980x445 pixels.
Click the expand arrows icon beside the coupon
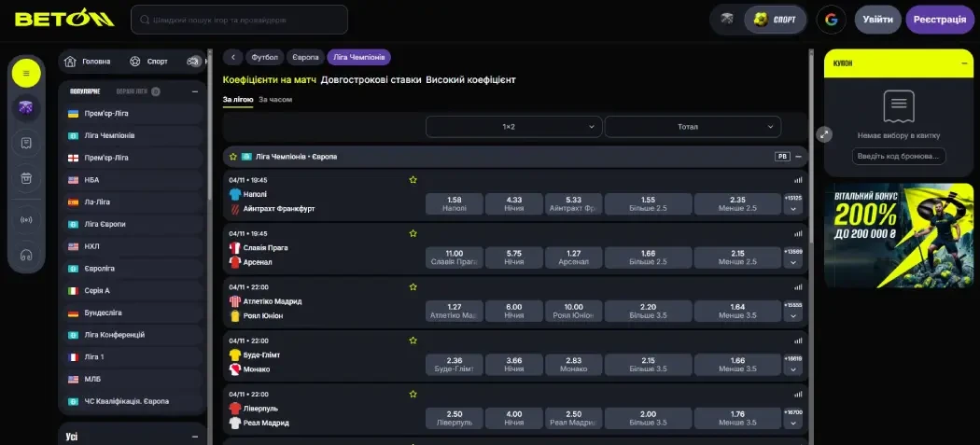click(823, 134)
